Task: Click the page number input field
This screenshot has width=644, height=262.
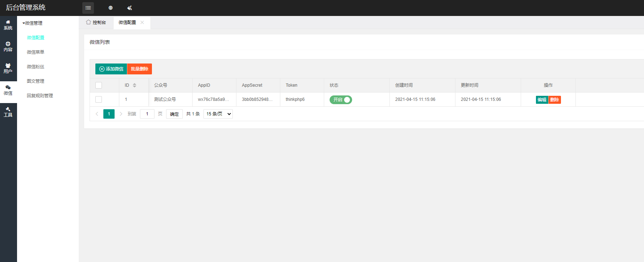Action: click(147, 114)
